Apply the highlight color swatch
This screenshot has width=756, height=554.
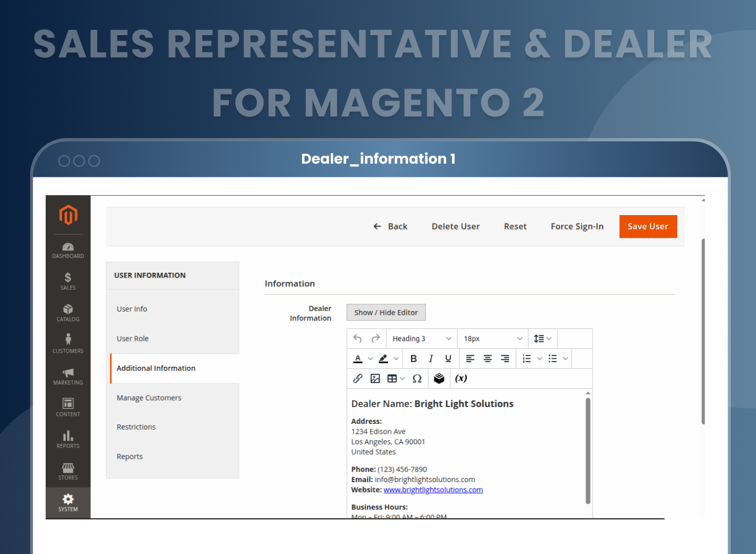(385, 358)
